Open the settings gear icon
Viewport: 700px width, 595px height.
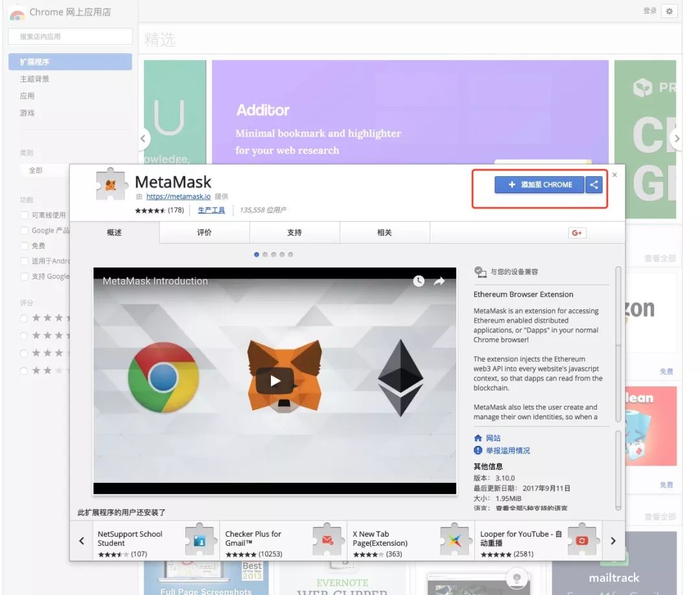click(x=669, y=11)
